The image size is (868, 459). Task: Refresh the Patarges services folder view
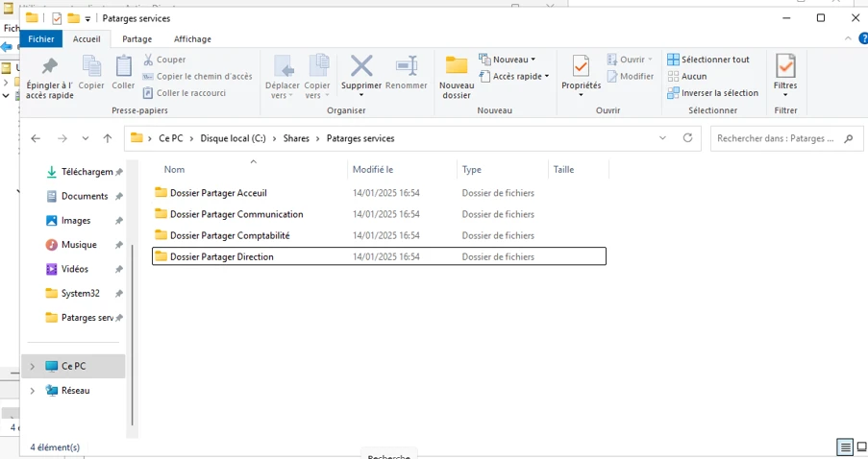[x=687, y=137]
